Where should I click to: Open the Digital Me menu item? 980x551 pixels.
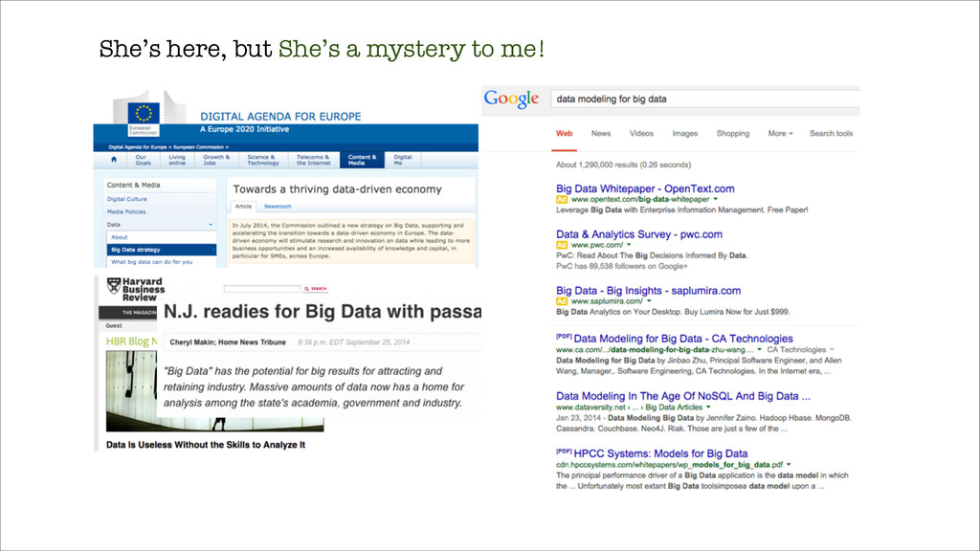coord(403,160)
